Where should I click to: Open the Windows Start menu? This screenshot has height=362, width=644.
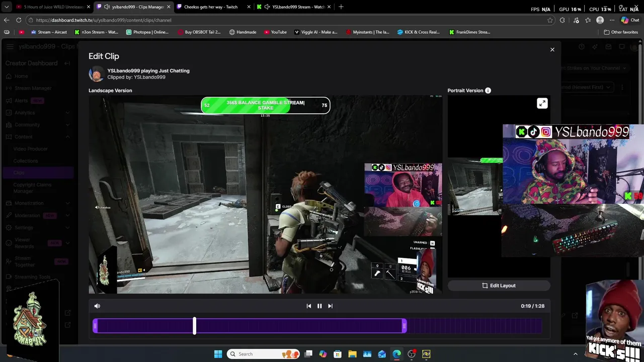218,354
